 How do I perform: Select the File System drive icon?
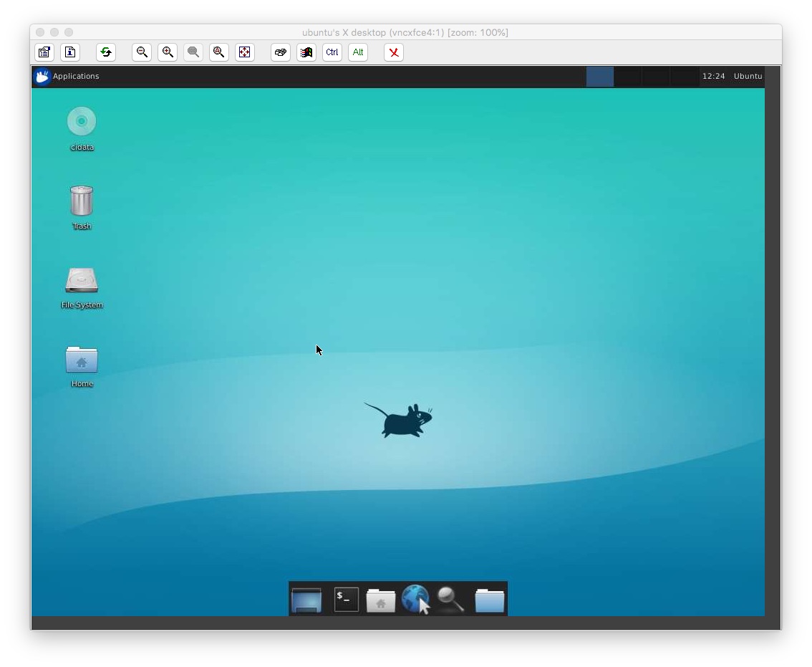point(82,287)
